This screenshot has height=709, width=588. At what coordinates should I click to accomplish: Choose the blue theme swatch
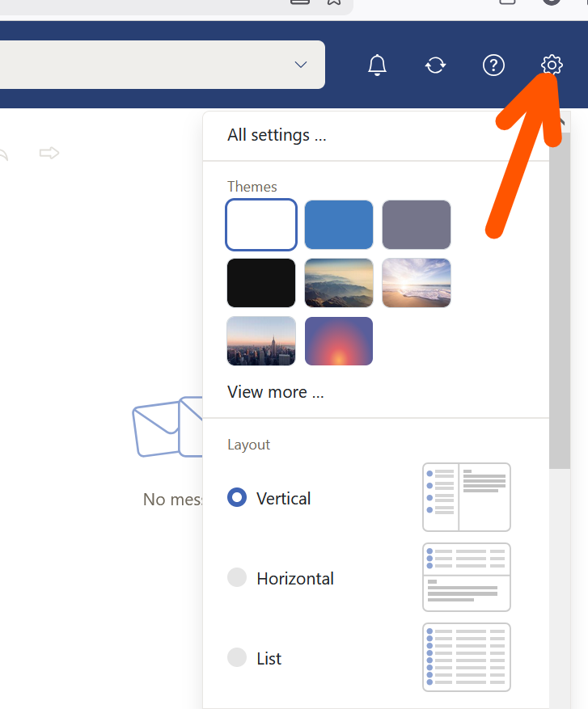pos(339,225)
